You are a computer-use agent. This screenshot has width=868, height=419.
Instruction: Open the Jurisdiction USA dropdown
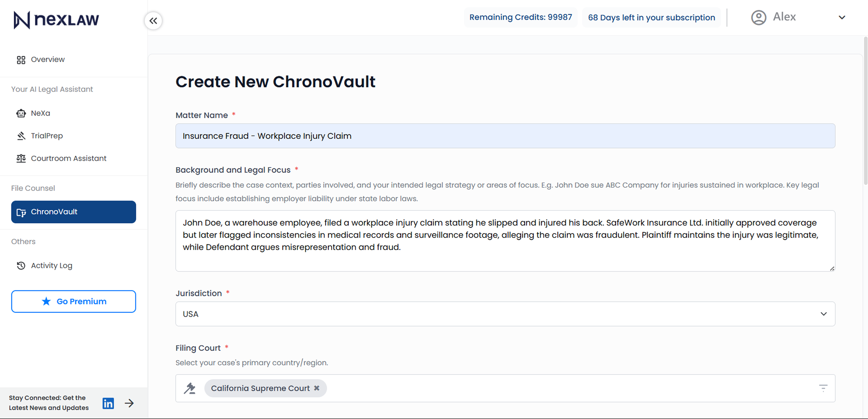pos(505,314)
